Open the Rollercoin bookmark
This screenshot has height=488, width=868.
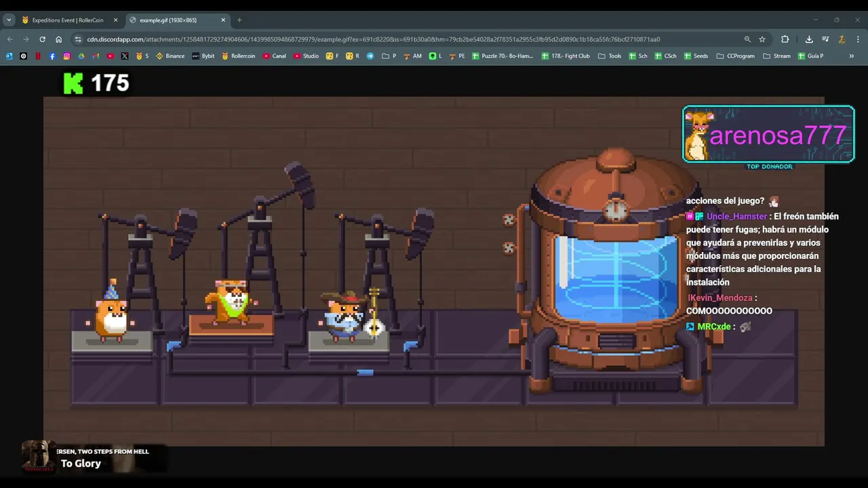pyautogui.click(x=239, y=56)
